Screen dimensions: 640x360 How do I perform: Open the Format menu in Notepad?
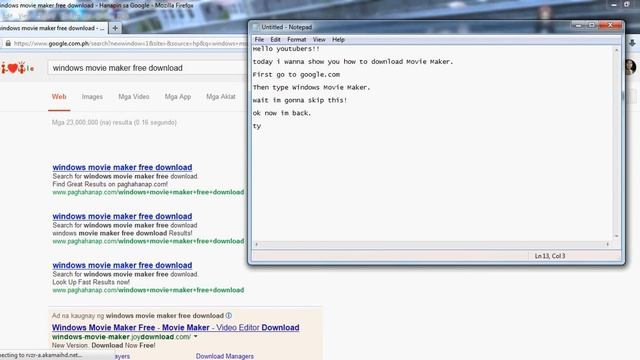pos(296,40)
